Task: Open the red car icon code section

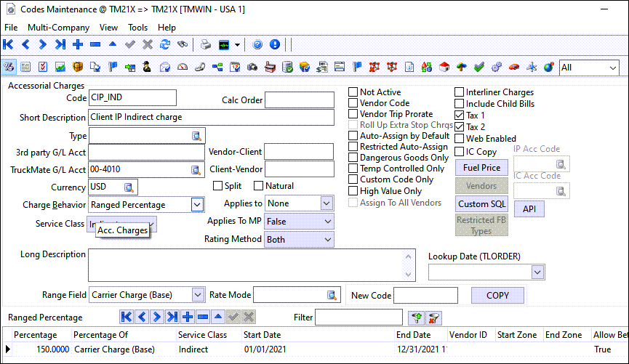Action: 514,68
